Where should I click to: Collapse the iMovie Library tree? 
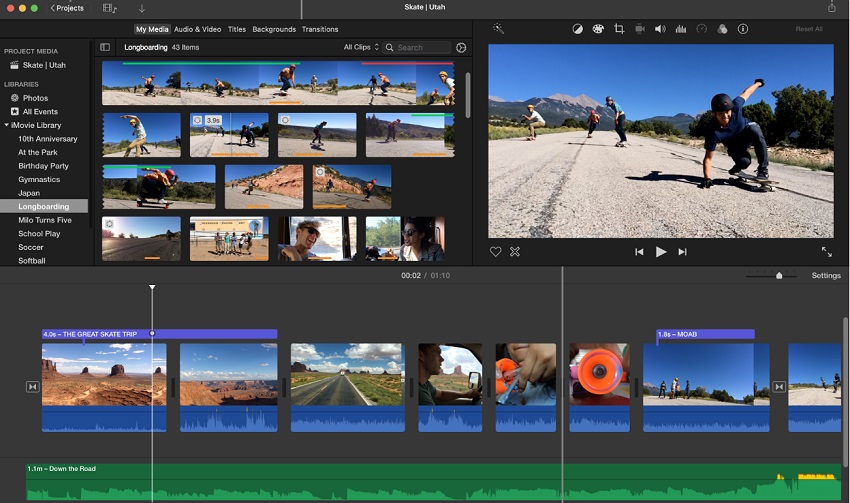[x=6, y=125]
